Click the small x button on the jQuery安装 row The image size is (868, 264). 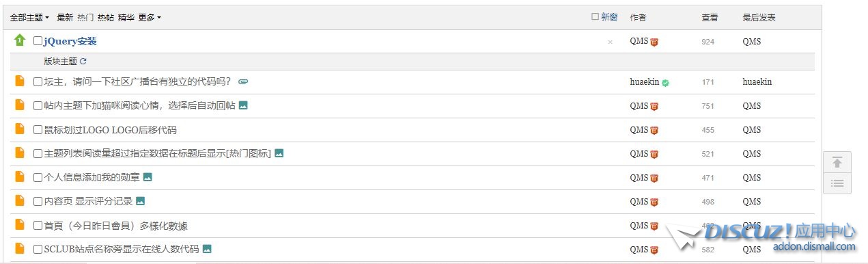tap(610, 42)
